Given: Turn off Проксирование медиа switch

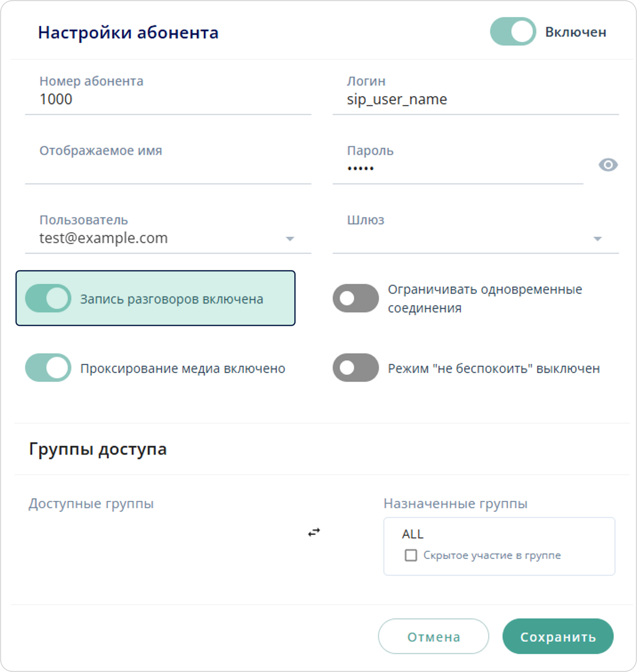Looking at the screenshot, I should tap(48, 368).
